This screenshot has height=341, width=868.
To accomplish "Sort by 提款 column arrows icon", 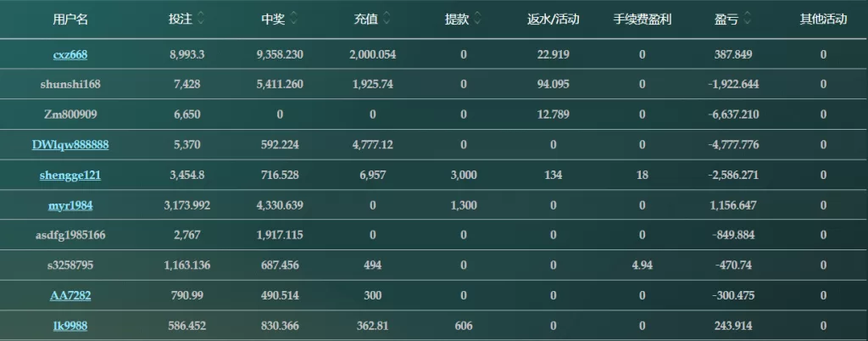I will point(477,20).
